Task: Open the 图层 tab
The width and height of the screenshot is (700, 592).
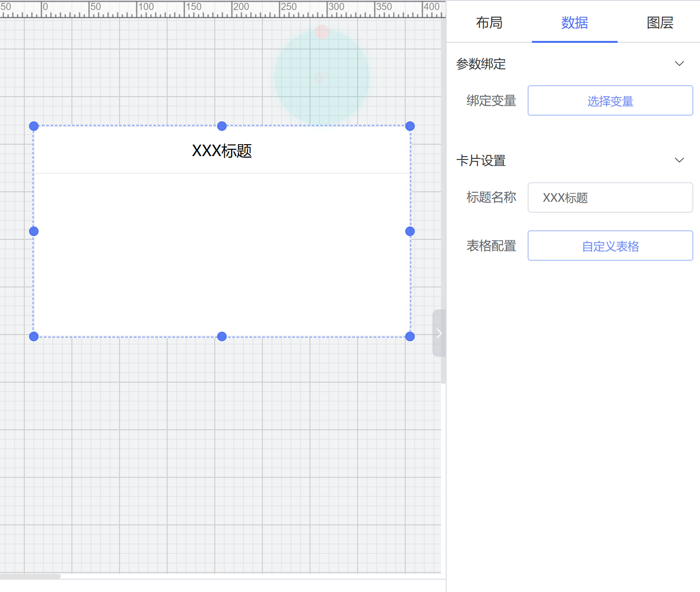Action: (660, 22)
